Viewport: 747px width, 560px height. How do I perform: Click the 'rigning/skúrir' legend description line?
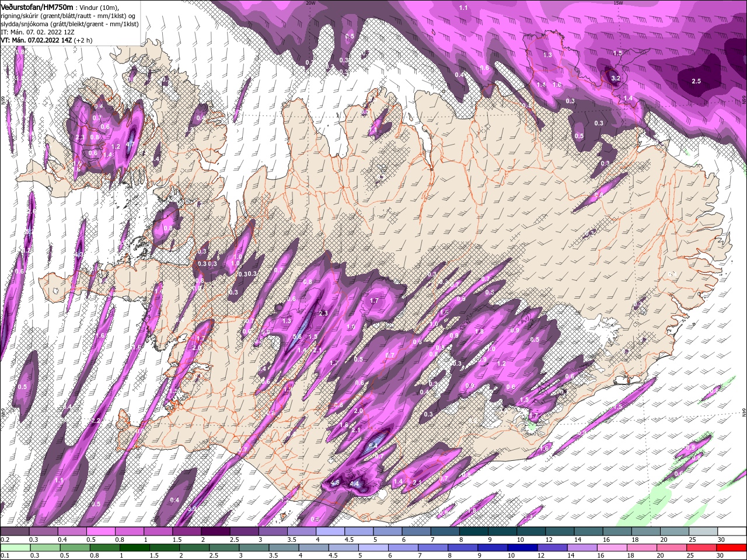click(69, 16)
